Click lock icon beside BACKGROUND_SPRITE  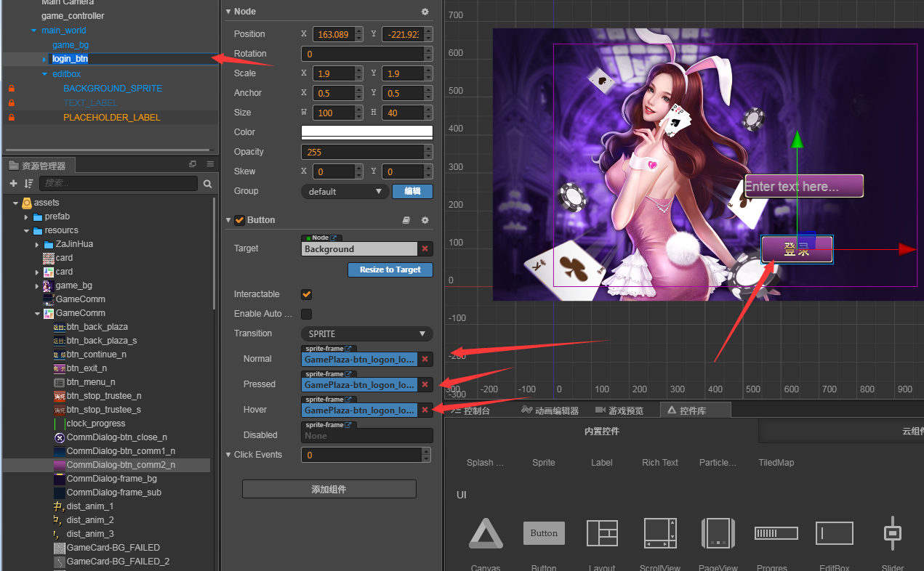[11, 89]
